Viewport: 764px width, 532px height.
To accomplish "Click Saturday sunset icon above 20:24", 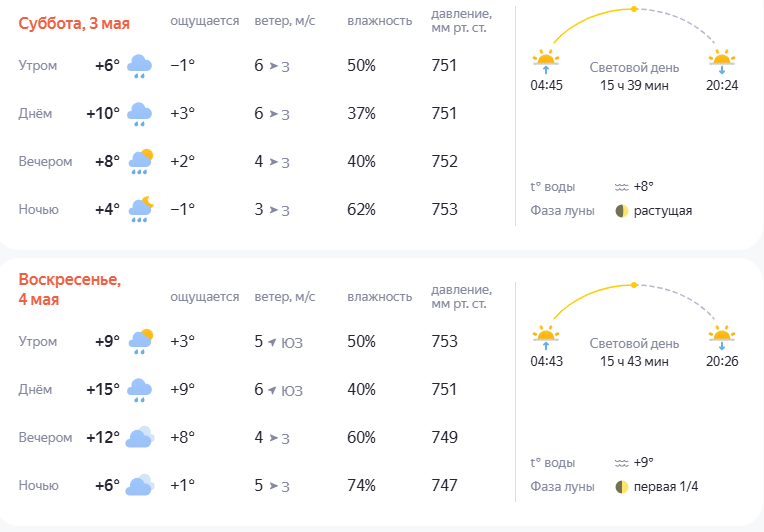I will click(x=721, y=60).
